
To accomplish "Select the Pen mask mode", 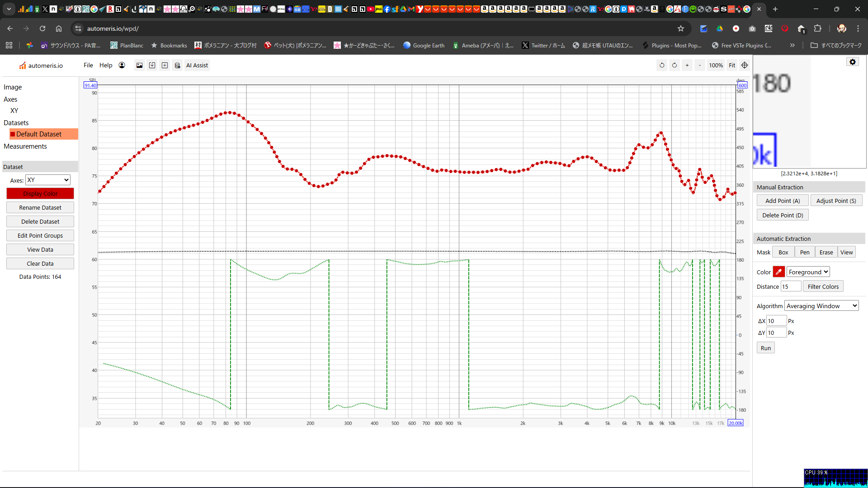I will (805, 253).
